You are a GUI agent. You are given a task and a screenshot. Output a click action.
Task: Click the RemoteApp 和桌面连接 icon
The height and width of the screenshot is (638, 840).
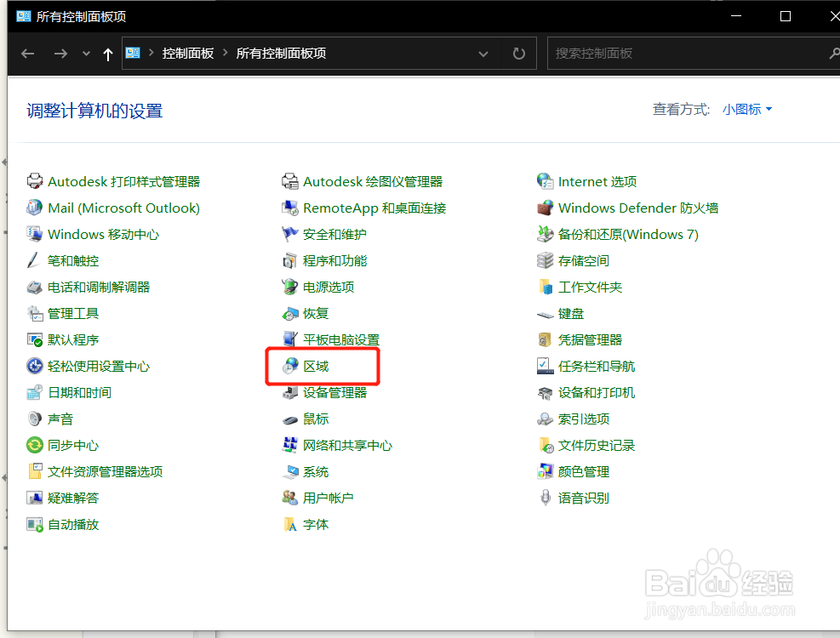[x=290, y=208]
